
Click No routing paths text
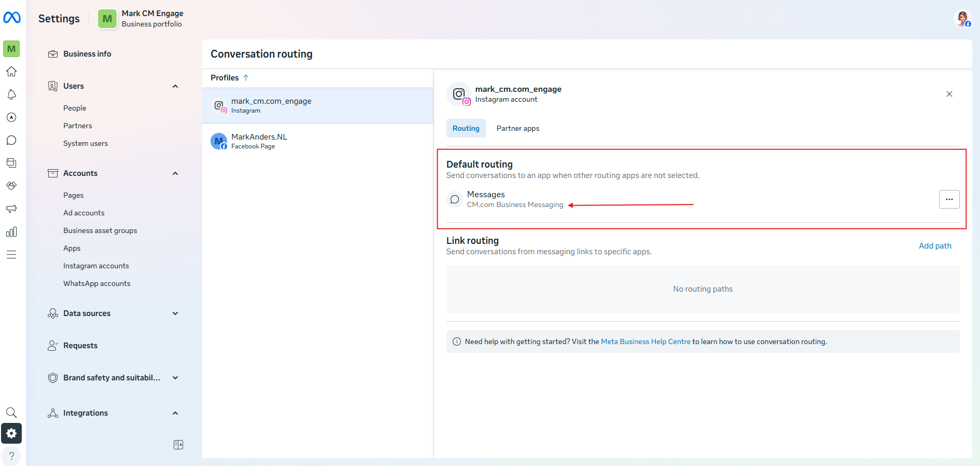pyautogui.click(x=703, y=289)
